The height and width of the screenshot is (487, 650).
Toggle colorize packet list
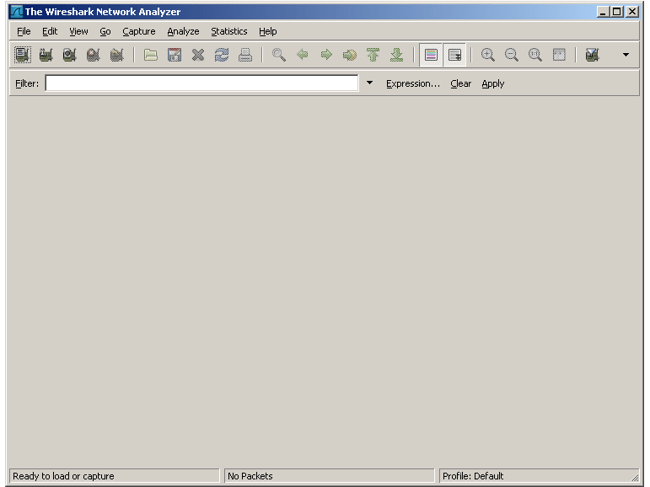(x=431, y=55)
